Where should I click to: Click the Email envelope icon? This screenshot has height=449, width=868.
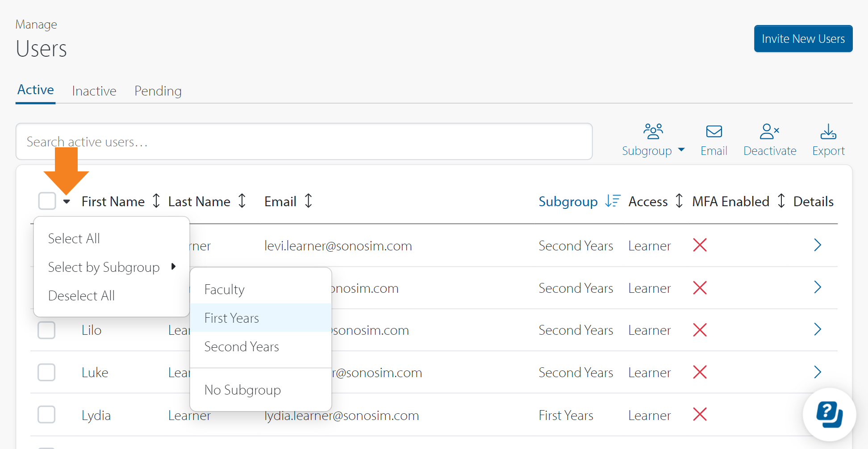click(714, 132)
